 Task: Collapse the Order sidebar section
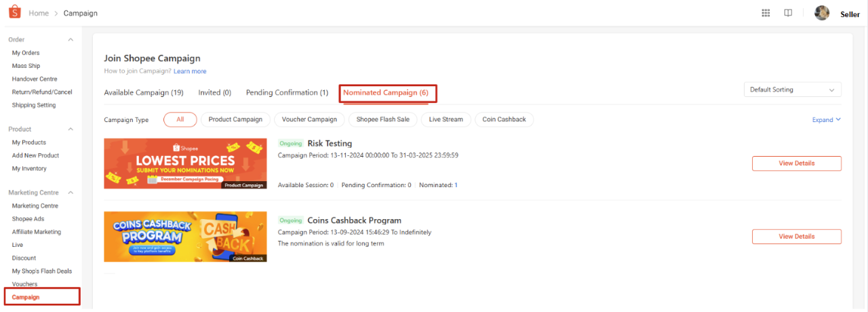(x=71, y=40)
